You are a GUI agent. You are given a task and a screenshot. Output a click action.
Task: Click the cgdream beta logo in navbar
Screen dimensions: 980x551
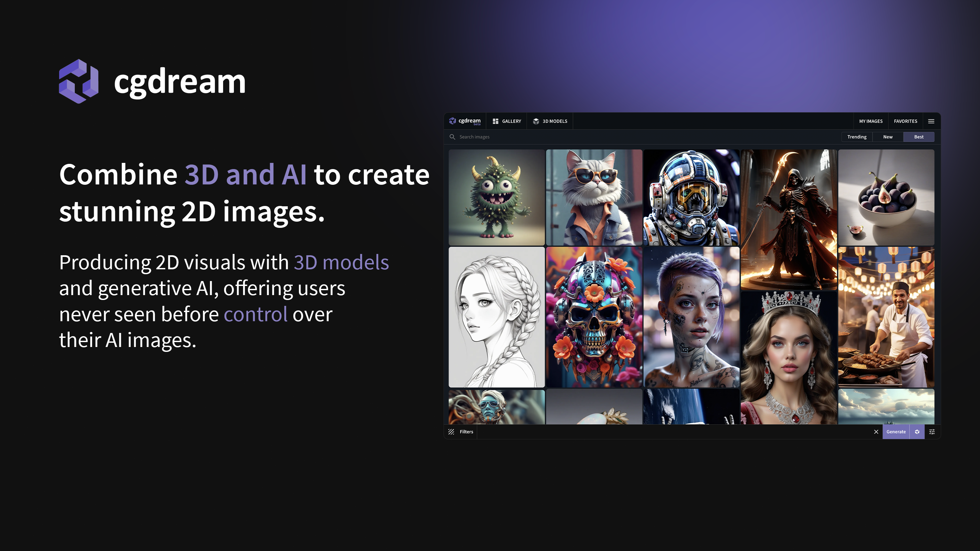tap(465, 121)
